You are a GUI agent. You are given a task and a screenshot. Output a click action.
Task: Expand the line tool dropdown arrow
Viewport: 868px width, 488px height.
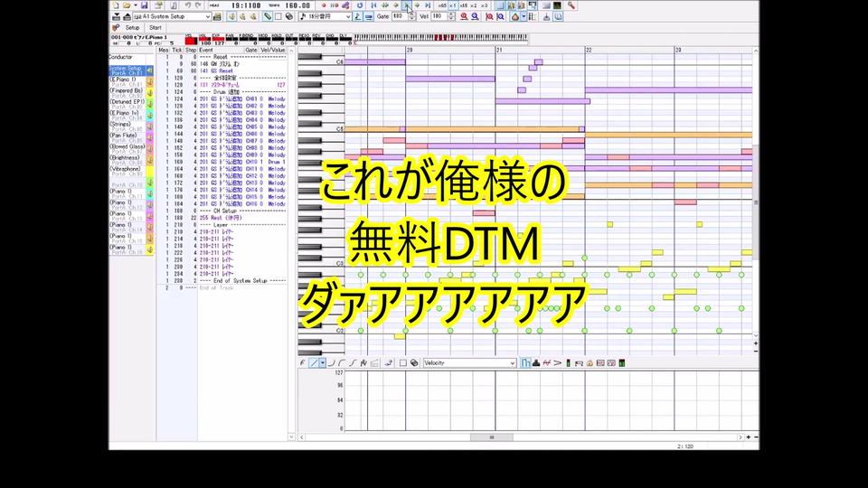click(x=322, y=363)
